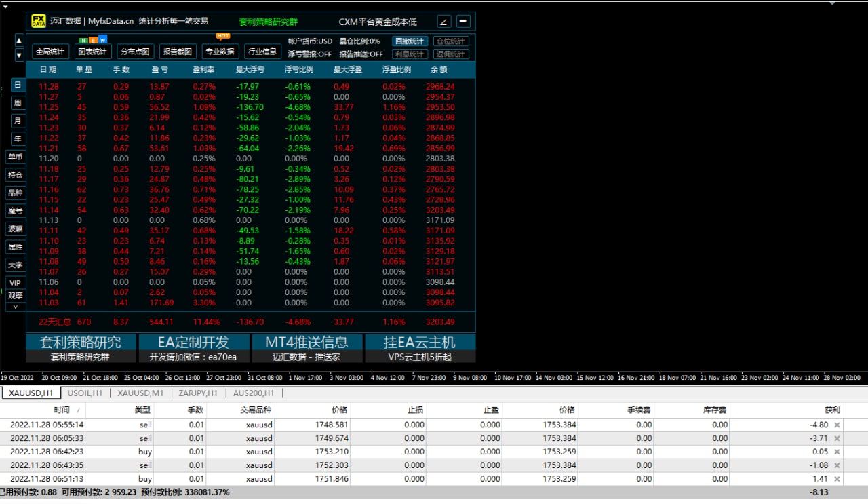Click the down arrow beside the toolbar
Viewport: 868px width, 504px height.
[x=19, y=55]
